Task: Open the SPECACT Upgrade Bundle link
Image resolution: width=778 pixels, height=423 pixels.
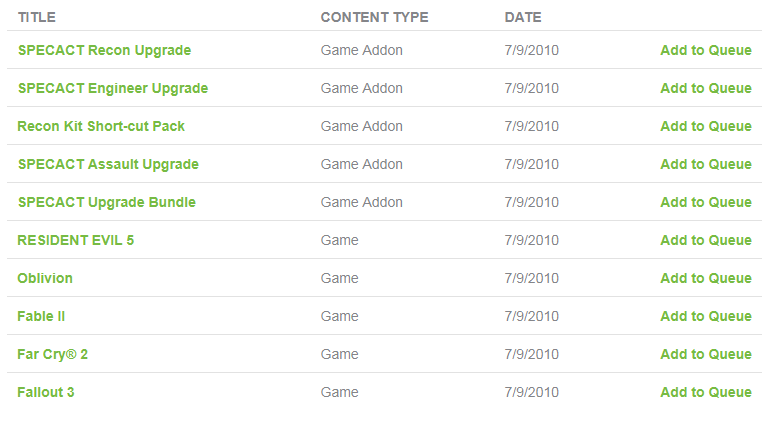Action: [x=107, y=202]
